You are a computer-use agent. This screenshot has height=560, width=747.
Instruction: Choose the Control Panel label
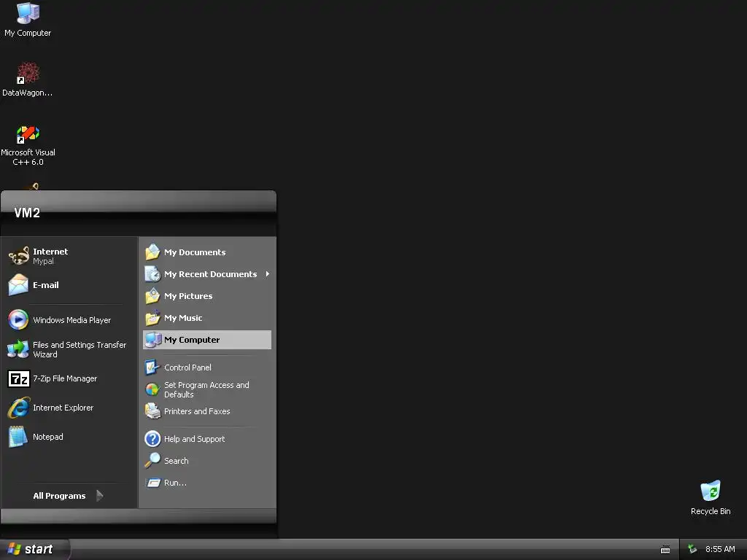pyautogui.click(x=187, y=367)
